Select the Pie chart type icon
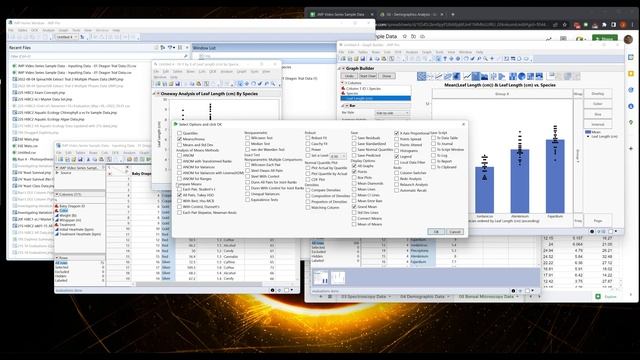Viewport: 640px width, 360px height. click(x=522, y=76)
